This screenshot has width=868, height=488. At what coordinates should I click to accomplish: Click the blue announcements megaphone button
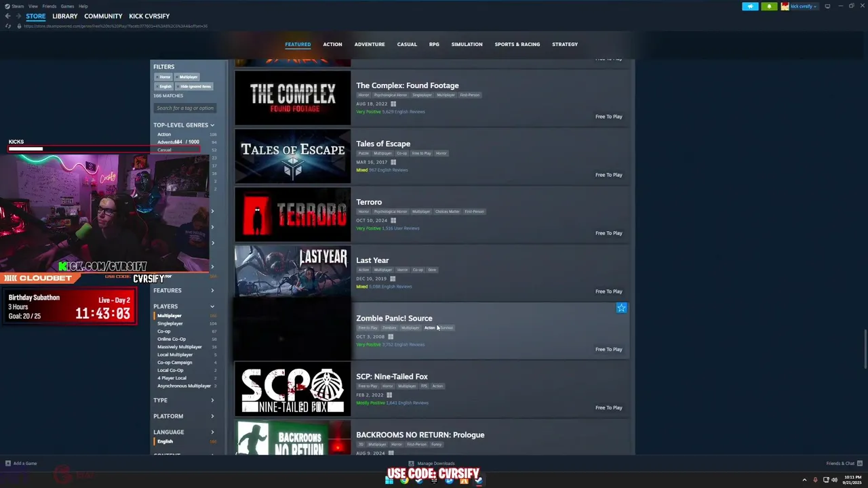point(750,6)
